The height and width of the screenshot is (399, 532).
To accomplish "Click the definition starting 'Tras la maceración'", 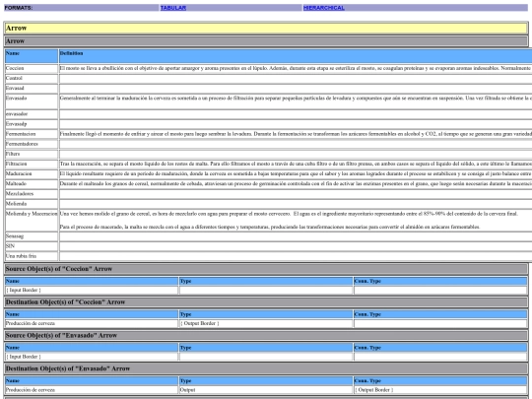I will click(x=296, y=164).
